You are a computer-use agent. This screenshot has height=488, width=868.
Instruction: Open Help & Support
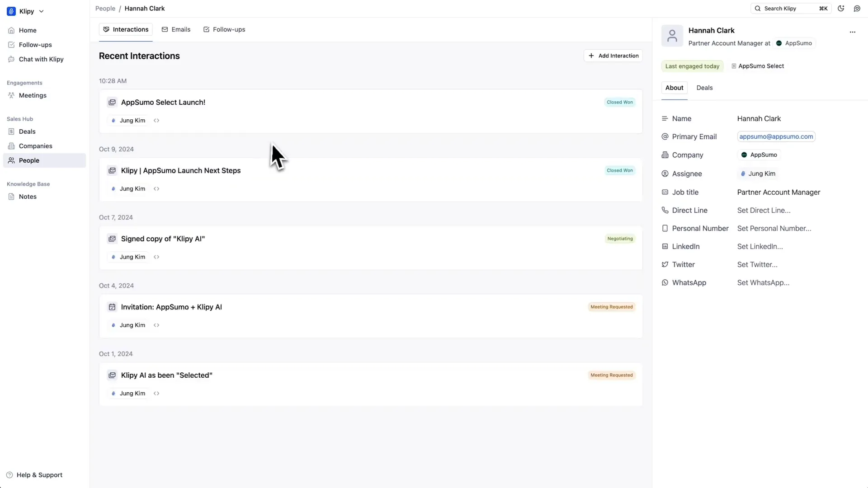point(34,475)
